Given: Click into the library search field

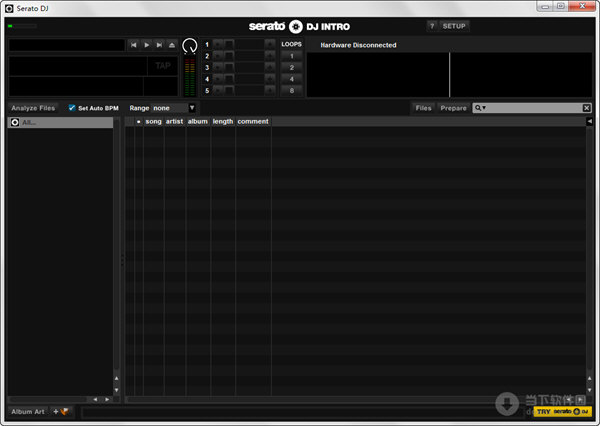Looking at the screenshot, I should 534,108.
